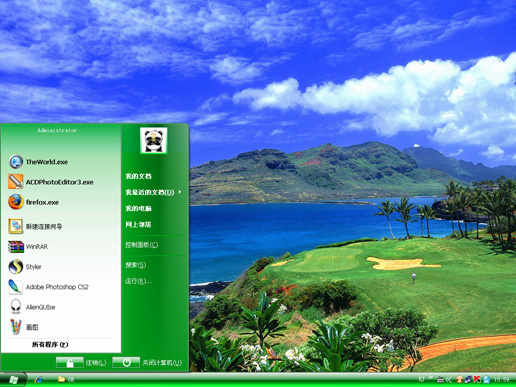
Task: Click the Administrator user name text
Action: pyautogui.click(x=57, y=130)
